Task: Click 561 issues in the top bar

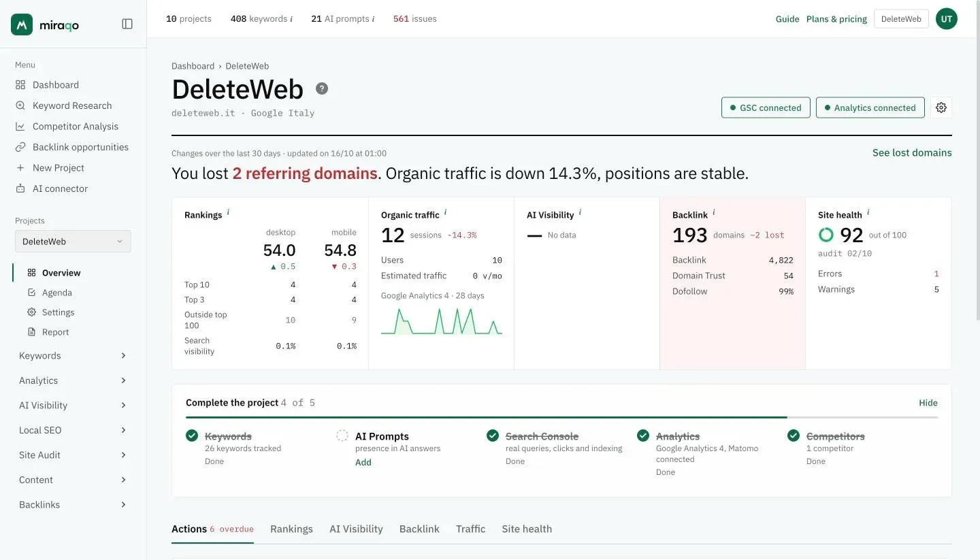Action: pyautogui.click(x=415, y=19)
